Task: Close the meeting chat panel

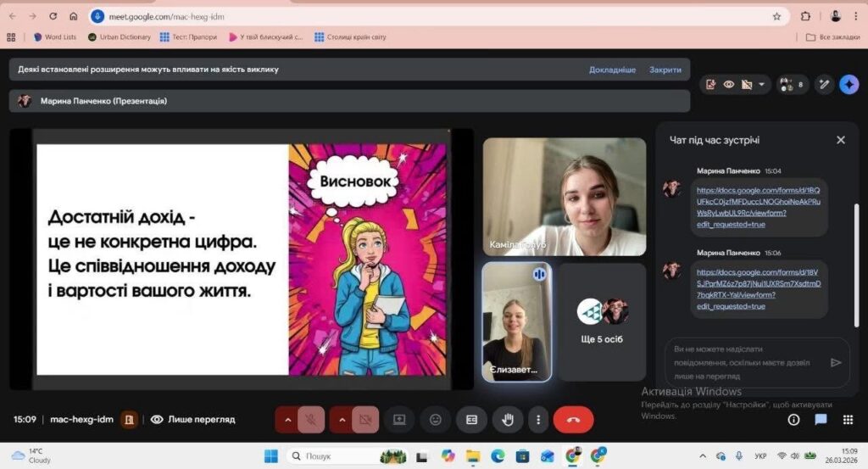Action: 840,140
